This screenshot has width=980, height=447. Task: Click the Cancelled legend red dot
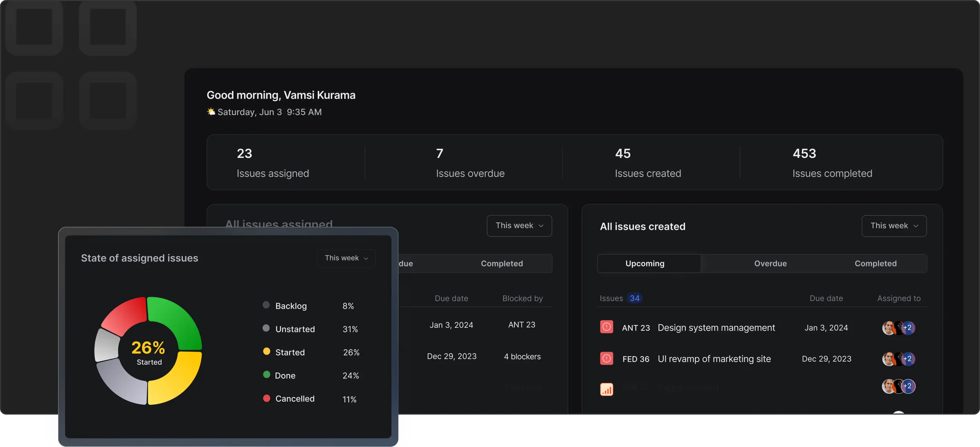tap(266, 398)
